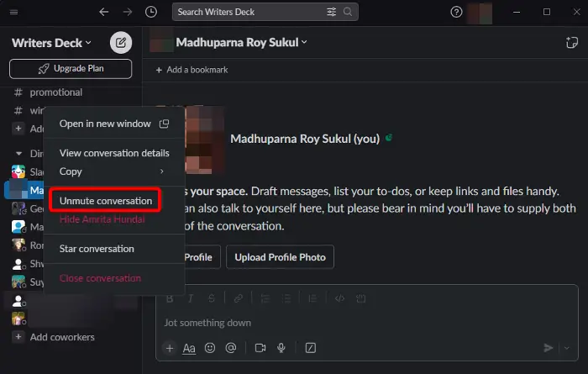Click Add a bookmark

tap(192, 70)
